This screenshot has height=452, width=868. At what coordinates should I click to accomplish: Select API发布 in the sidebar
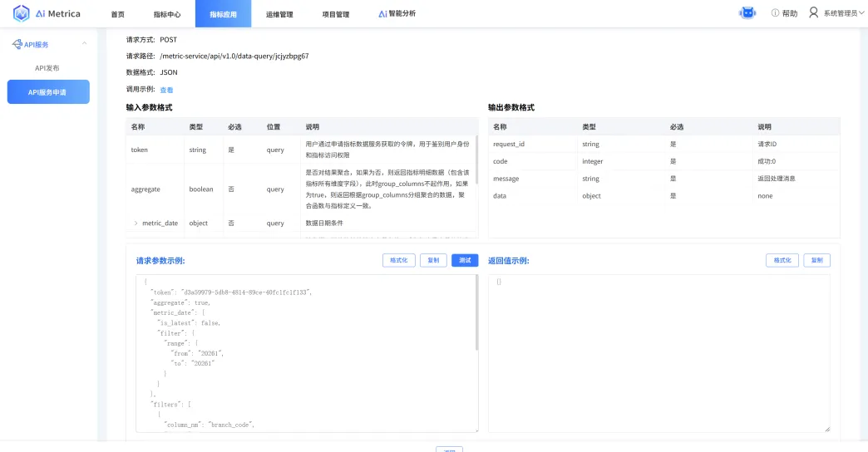pyautogui.click(x=47, y=68)
